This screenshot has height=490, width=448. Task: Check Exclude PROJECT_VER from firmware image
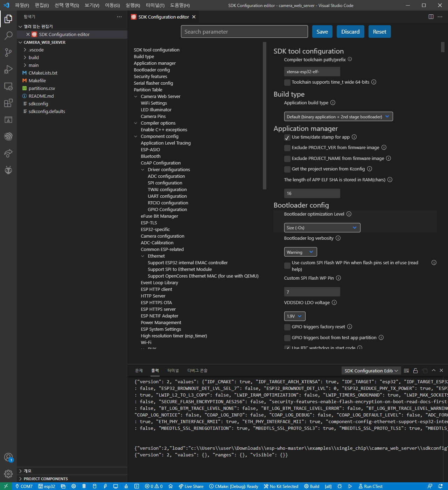(x=287, y=148)
